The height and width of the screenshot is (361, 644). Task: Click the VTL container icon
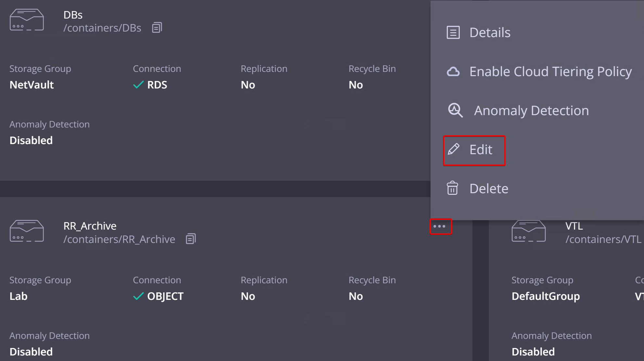pyautogui.click(x=528, y=231)
